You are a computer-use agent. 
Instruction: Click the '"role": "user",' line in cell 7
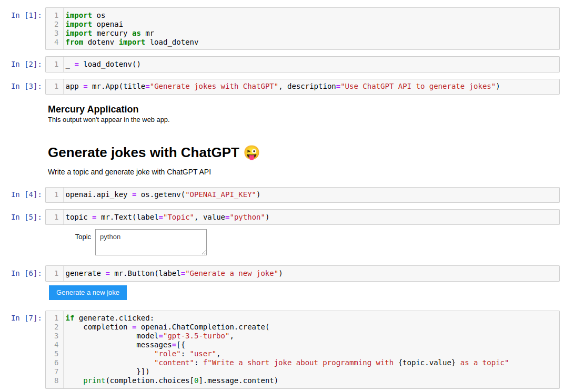[187, 354]
